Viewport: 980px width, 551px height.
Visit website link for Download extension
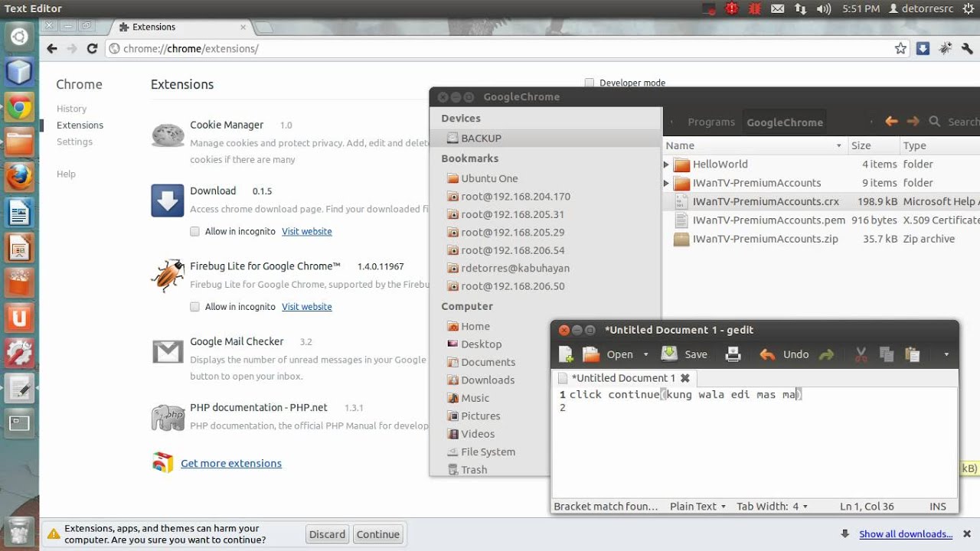(x=307, y=231)
